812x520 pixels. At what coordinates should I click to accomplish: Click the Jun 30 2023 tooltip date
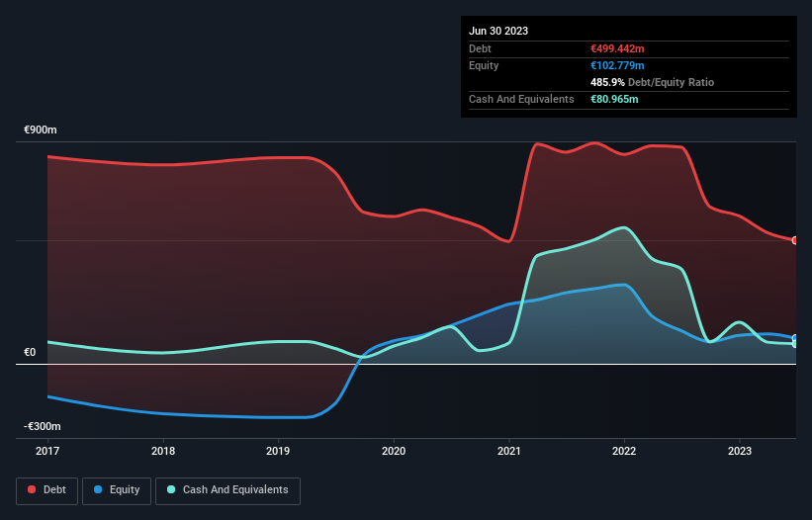coord(498,31)
